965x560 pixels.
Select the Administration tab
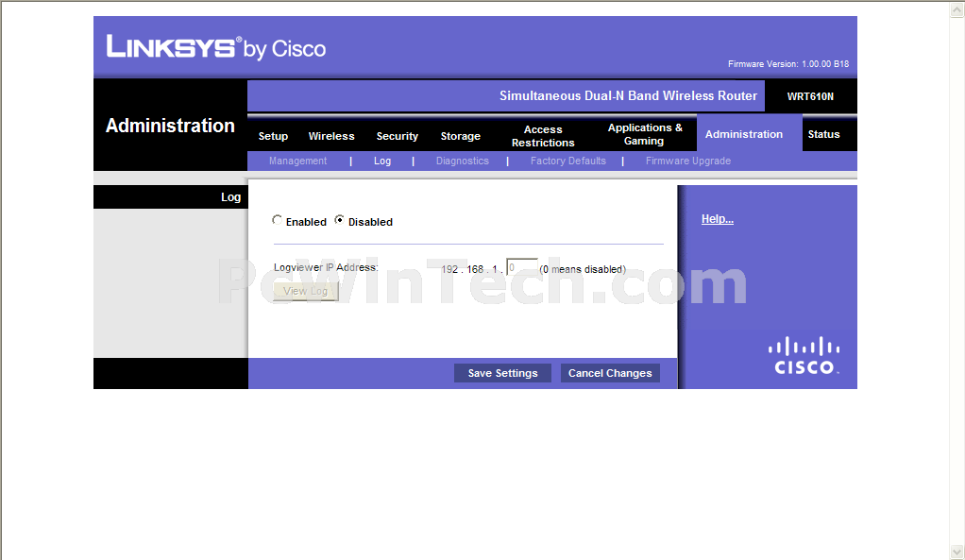click(743, 134)
